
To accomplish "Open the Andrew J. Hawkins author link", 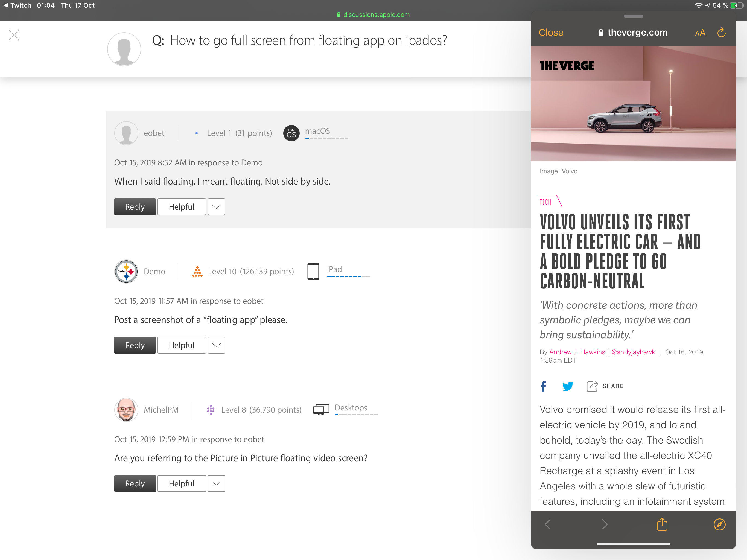I will coord(577,352).
